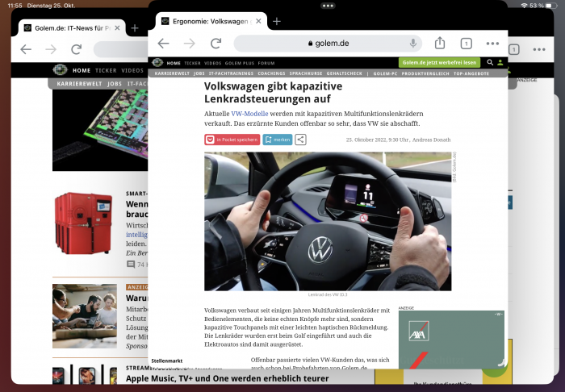Select the 'Golem.de: IT-News' tab in back window

[72, 28]
